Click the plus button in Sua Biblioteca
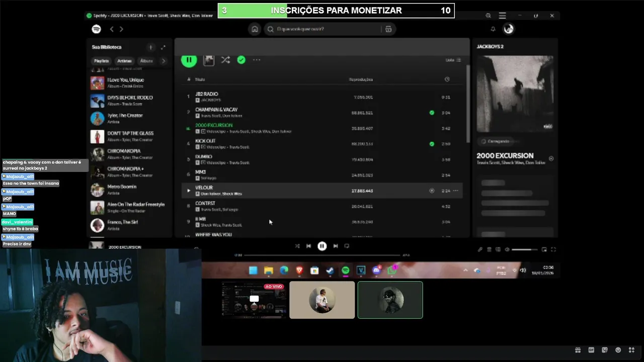 click(x=150, y=47)
